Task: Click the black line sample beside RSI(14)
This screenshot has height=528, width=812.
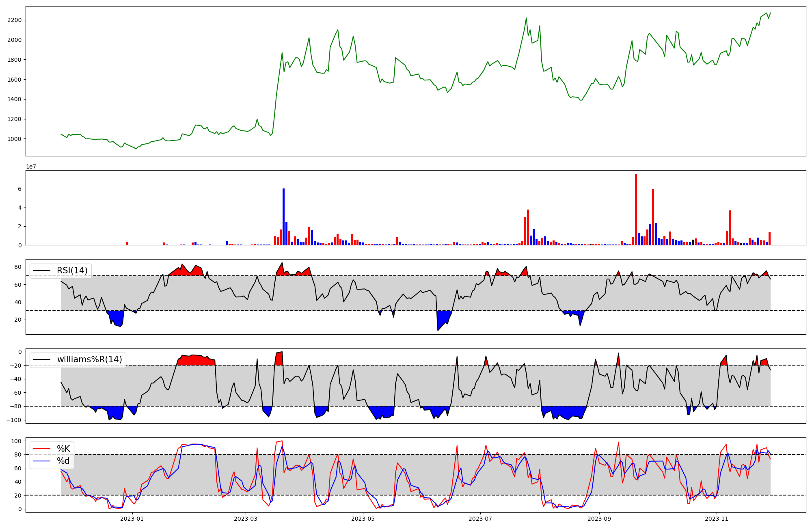Action: (42, 270)
